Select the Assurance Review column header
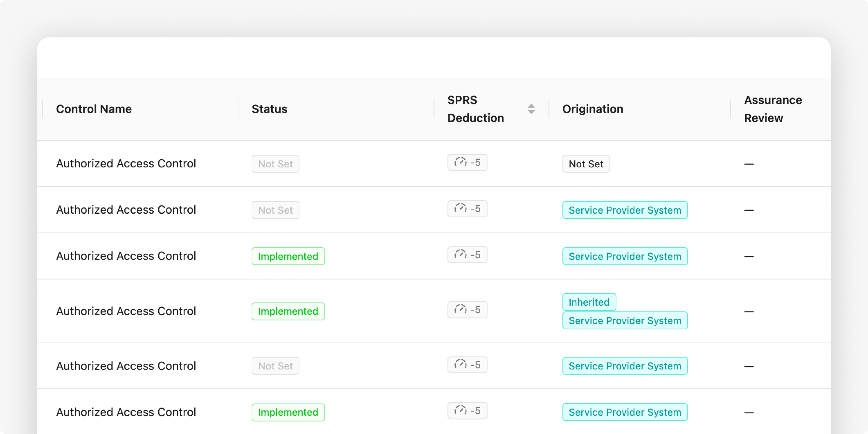Screen dimensions: 868x434 click(x=773, y=109)
